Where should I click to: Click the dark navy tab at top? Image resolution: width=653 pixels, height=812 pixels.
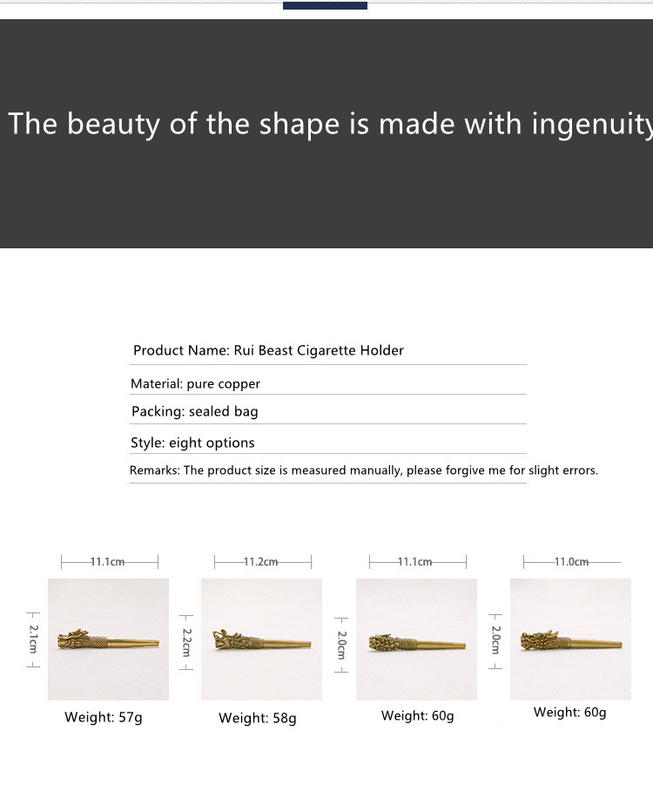pos(325,5)
